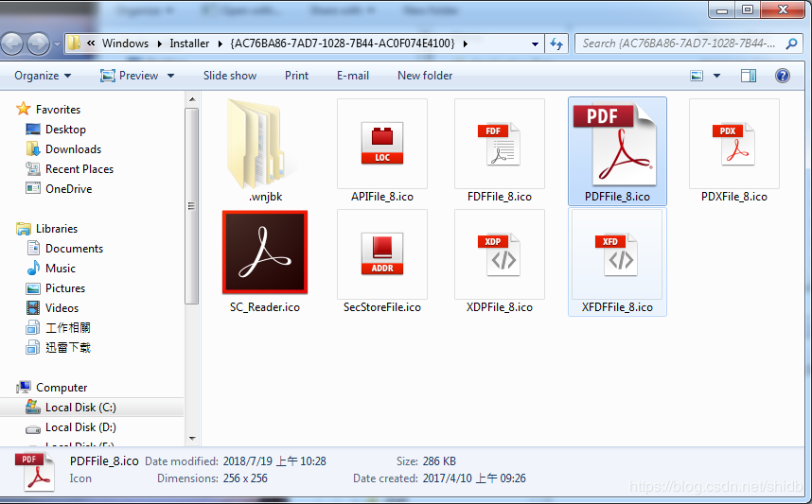Open the SC_Reader.ico Adobe icon

pos(264,252)
